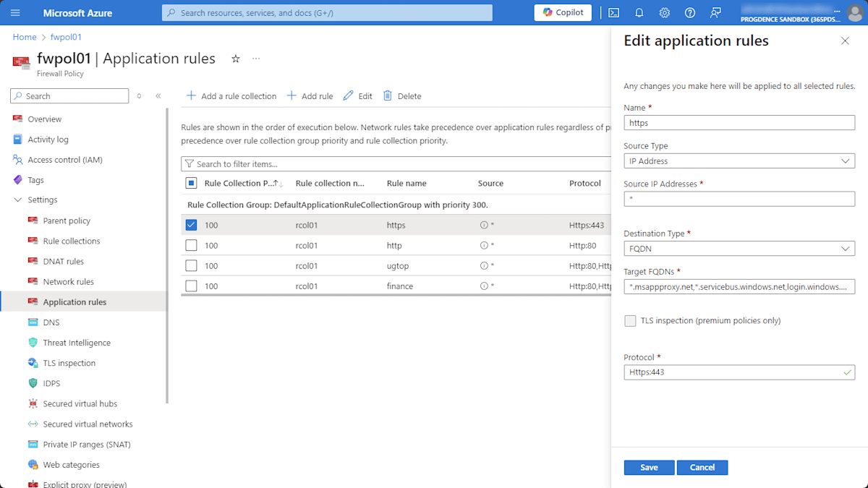Save the application rule changes
The width and height of the screenshot is (868, 488).
(x=649, y=467)
